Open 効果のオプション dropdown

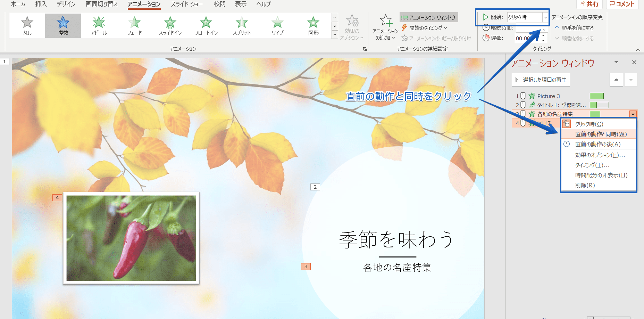[x=352, y=27]
